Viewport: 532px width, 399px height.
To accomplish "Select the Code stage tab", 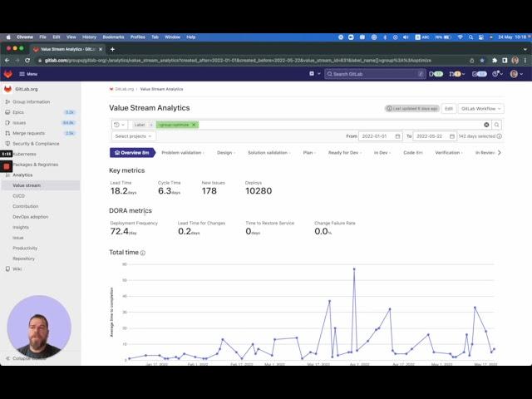I will click(x=413, y=153).
